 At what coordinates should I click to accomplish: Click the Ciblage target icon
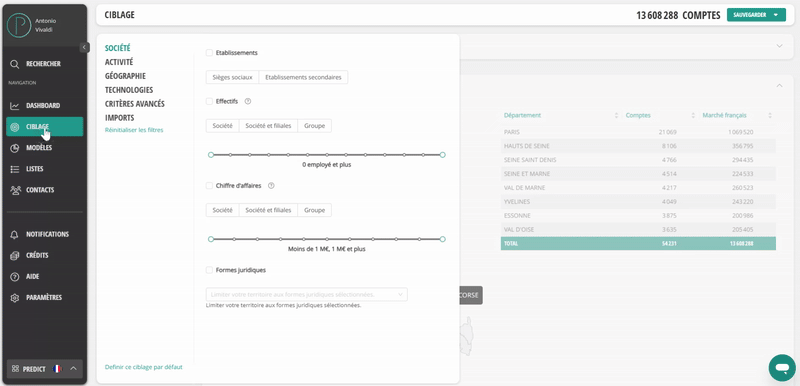(x=14, y=127)
